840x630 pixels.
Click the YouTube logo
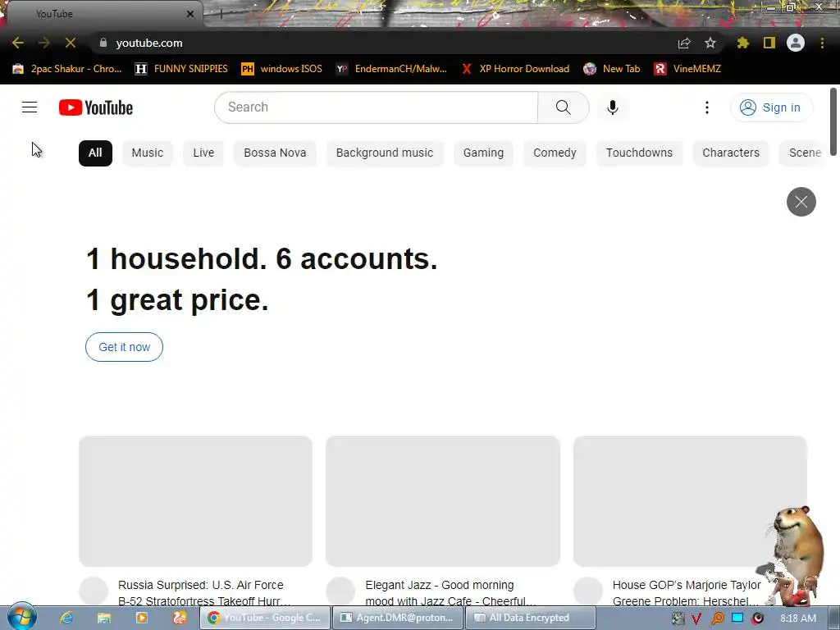point(96,107)
